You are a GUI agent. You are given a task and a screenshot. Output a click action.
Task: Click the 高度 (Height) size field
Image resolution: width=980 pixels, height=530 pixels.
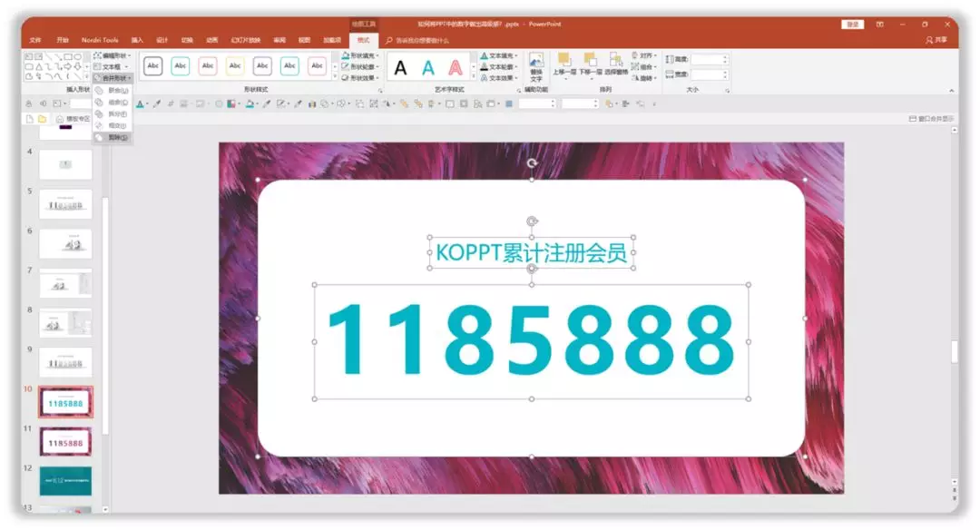tap(710, 59)
